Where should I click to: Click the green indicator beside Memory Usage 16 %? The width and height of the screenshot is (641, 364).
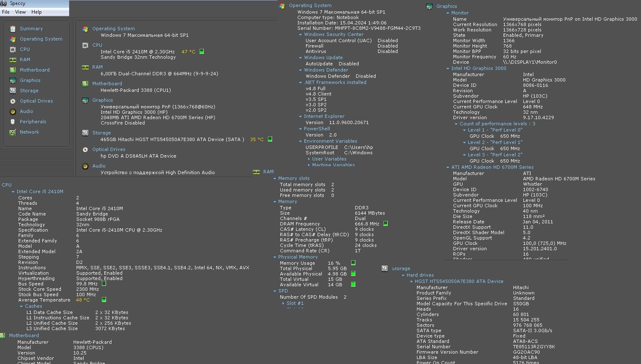coord(353,263)
